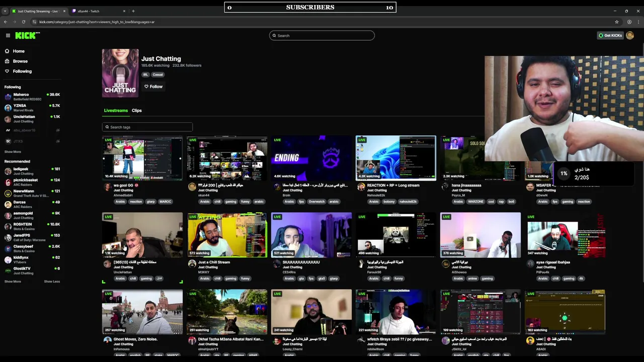Open offline channel abu_abeer16
The height and width of the screenshot is (362, 644).
click(x=32, y=130)
